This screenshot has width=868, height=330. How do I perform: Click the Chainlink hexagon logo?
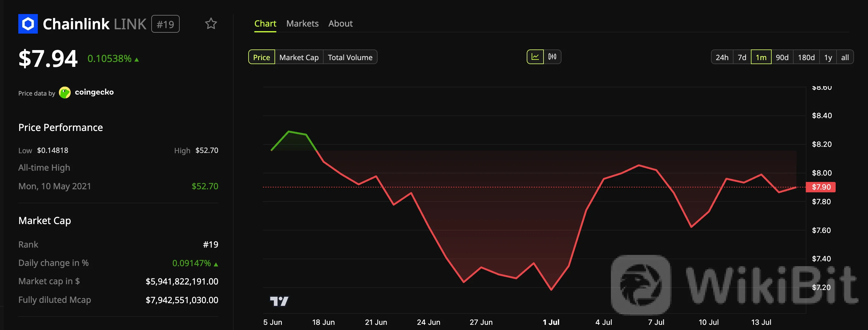pos(28,24)
